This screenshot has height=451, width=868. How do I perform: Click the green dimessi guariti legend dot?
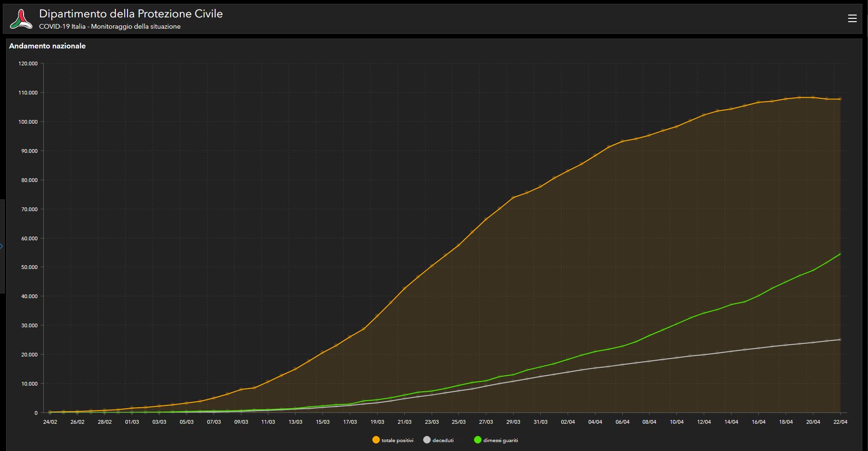coord(478,440)
